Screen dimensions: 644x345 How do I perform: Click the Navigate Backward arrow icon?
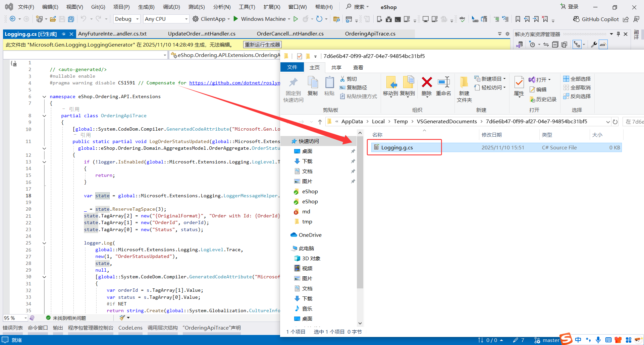pyautogui.click(x=12, y=19)
